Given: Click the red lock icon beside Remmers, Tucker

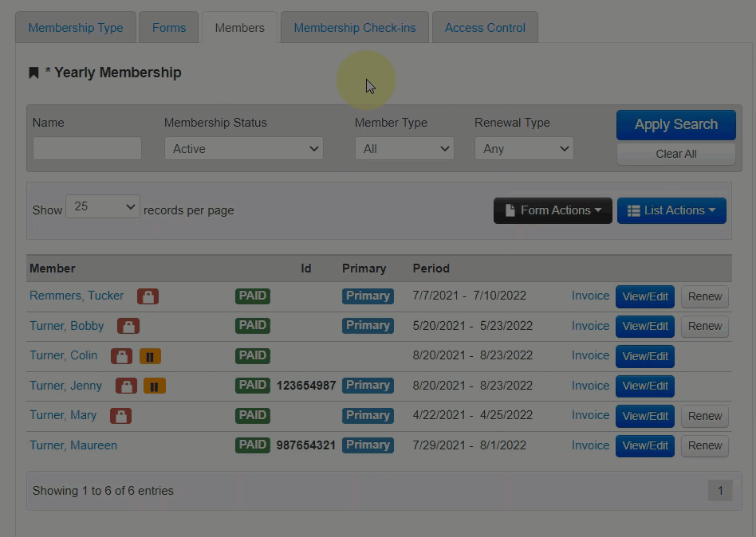Looking at the screenshot, I should (148, 296).
